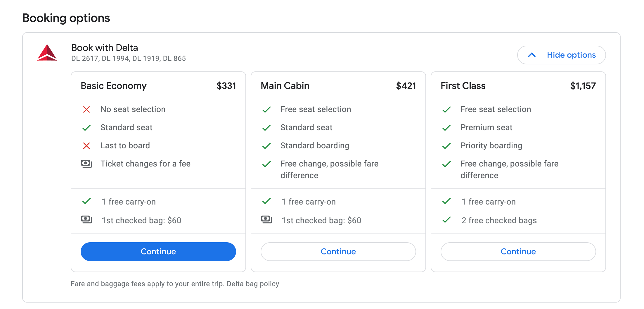Click the Main Cabin $421 price
Image resolution: width=644 pixels, height=309 pixels.
coord(406,86)
